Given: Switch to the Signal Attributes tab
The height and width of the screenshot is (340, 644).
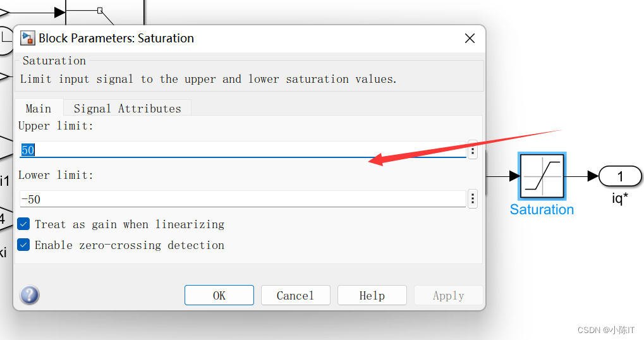Looking at the screenshot, I should click(x=127, y=109).
